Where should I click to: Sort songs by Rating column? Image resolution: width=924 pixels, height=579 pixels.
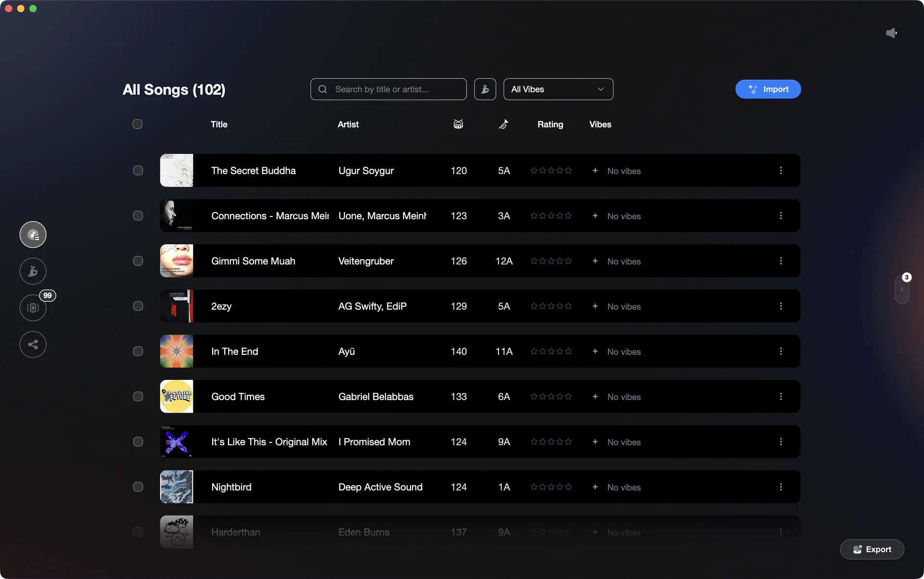pos(550,124)
